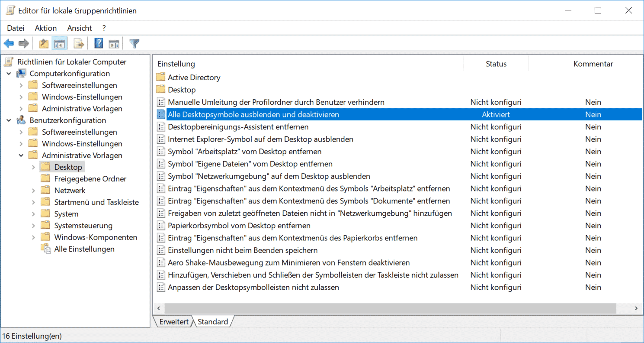Click the Freigegebene Ordner folder icon
Image resolution: width=644 pixels, height=343 pixels.
(x=45, y=179)
